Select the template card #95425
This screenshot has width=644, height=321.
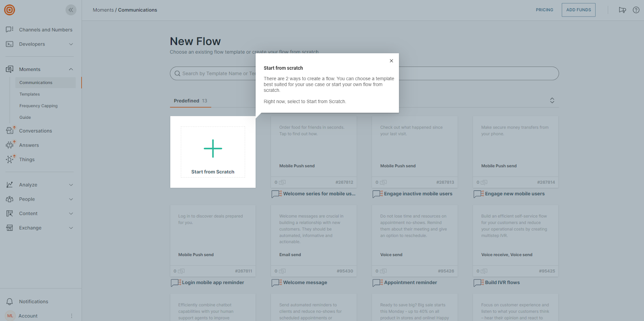pos(516,240)
